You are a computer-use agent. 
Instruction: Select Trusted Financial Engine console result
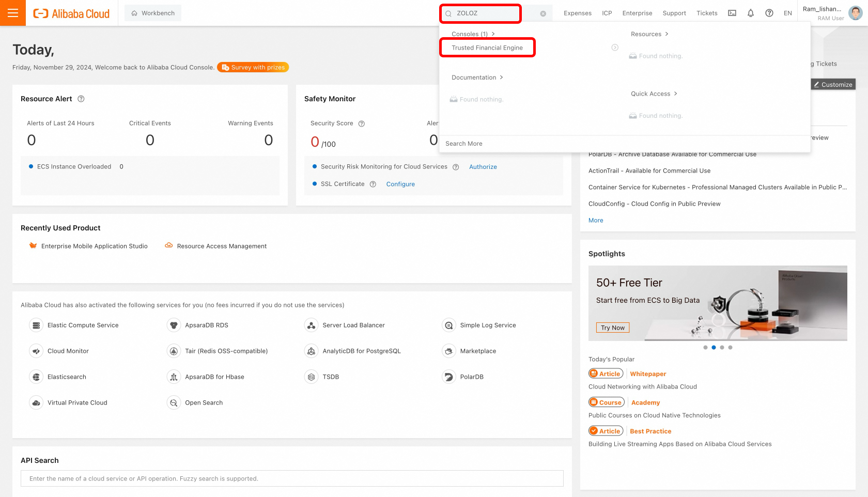coord(487,48)
